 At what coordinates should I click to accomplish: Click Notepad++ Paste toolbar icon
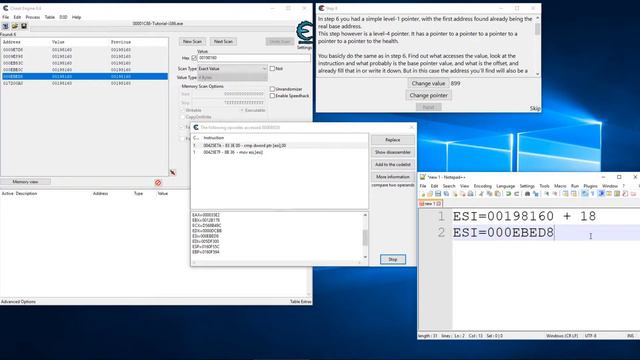click(498, 194)
